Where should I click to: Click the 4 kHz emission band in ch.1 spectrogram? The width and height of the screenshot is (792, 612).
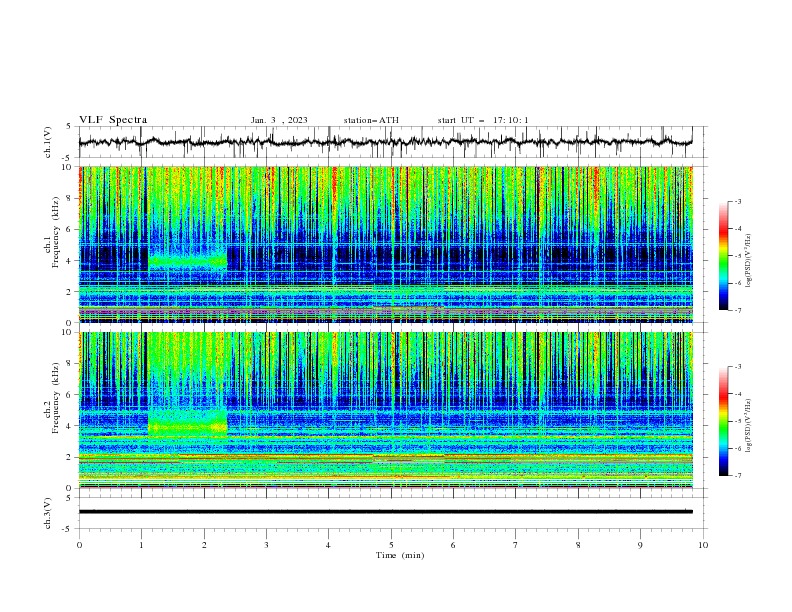[187, 261]
